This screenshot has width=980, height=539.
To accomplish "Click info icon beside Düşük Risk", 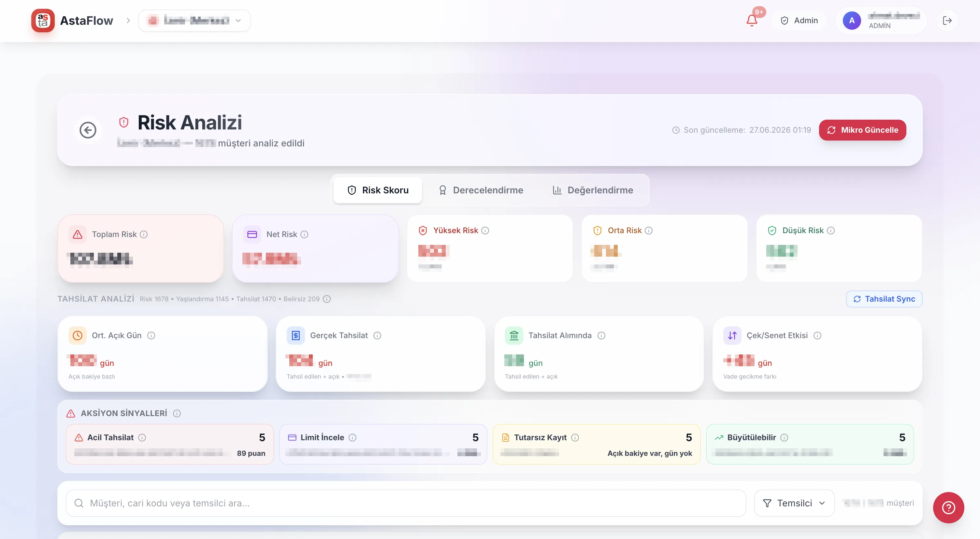I will click(x=831, y=231).
